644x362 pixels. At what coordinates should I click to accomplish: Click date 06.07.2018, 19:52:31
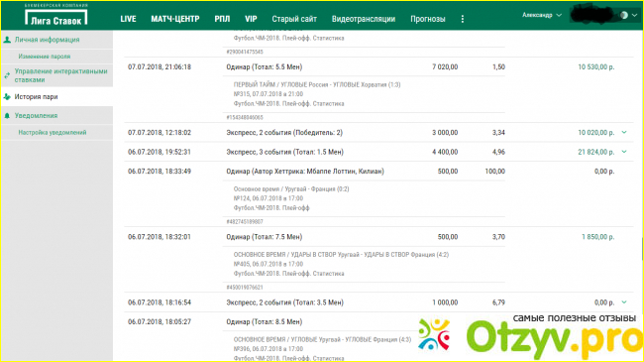point(160,152)
